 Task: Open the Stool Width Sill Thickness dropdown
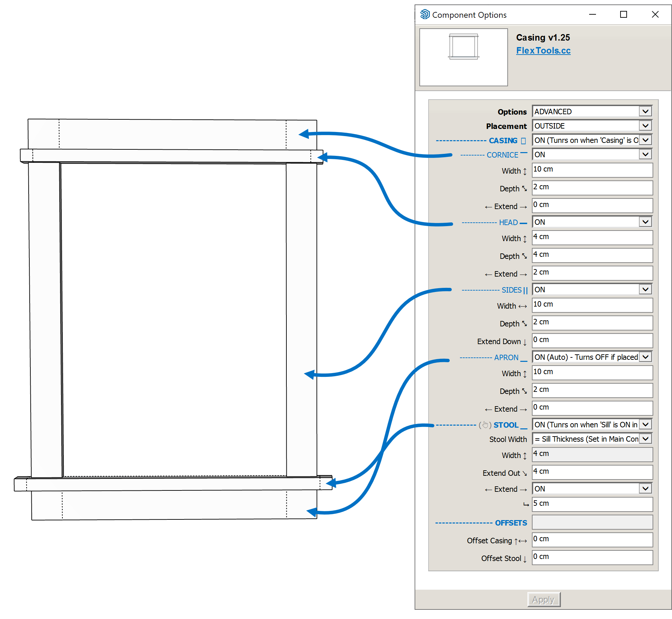point(592,439)
